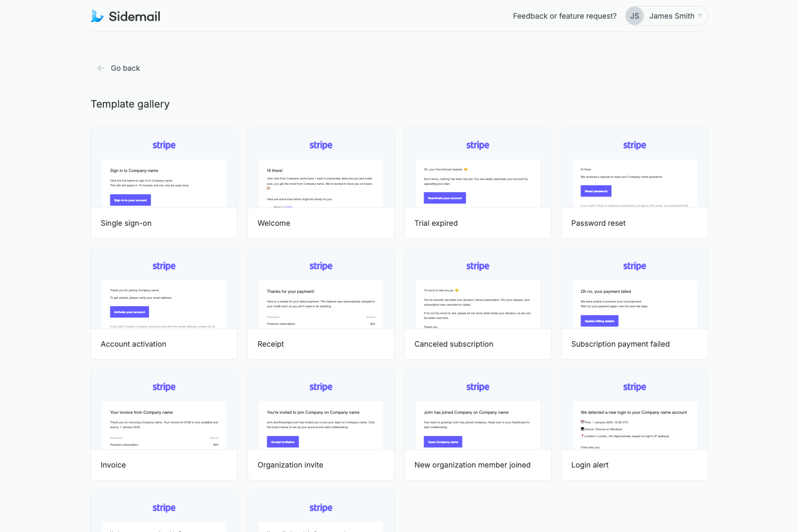Go back to previous page
This screenshot has height=532, width=799.
[x=125, y=68]
